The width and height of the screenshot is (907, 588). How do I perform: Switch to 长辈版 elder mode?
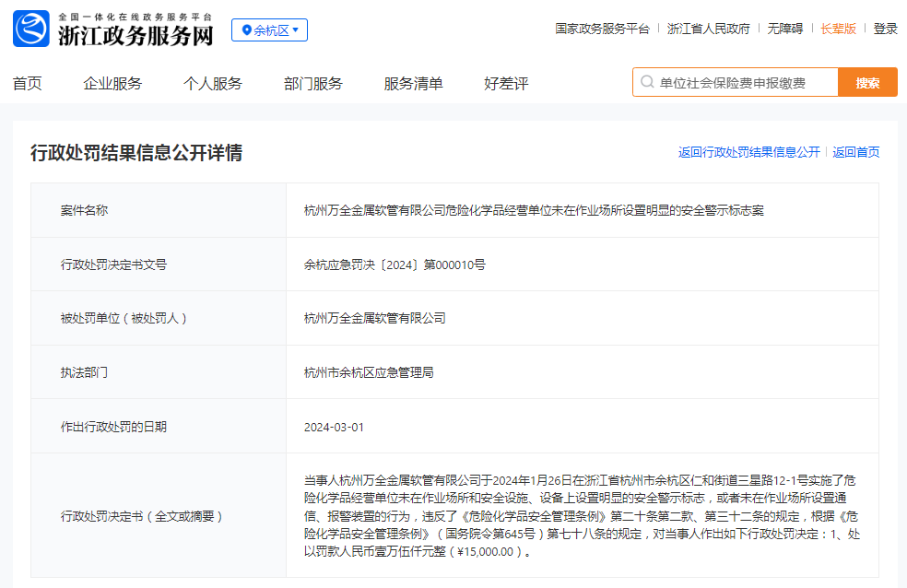[x=838, y=29]
